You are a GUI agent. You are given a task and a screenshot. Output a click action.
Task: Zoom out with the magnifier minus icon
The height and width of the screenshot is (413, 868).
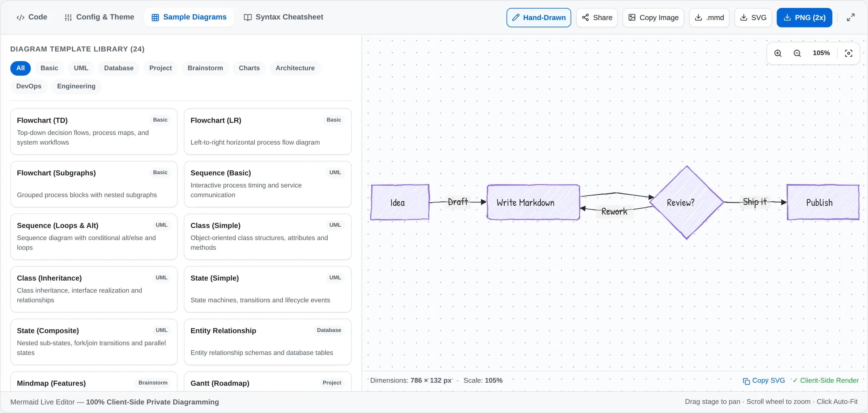797,53
